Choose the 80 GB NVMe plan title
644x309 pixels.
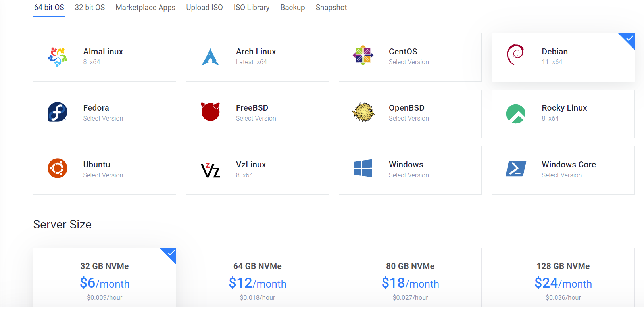(410, 266)
